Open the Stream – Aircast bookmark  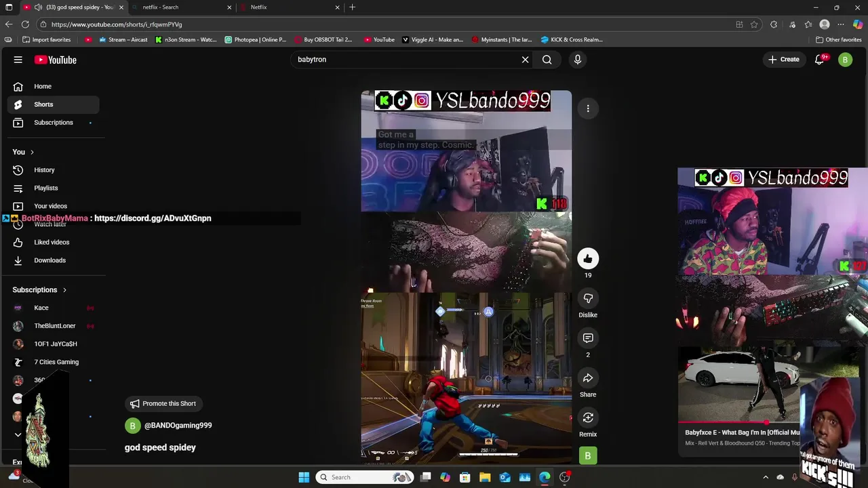pos(123,39)
